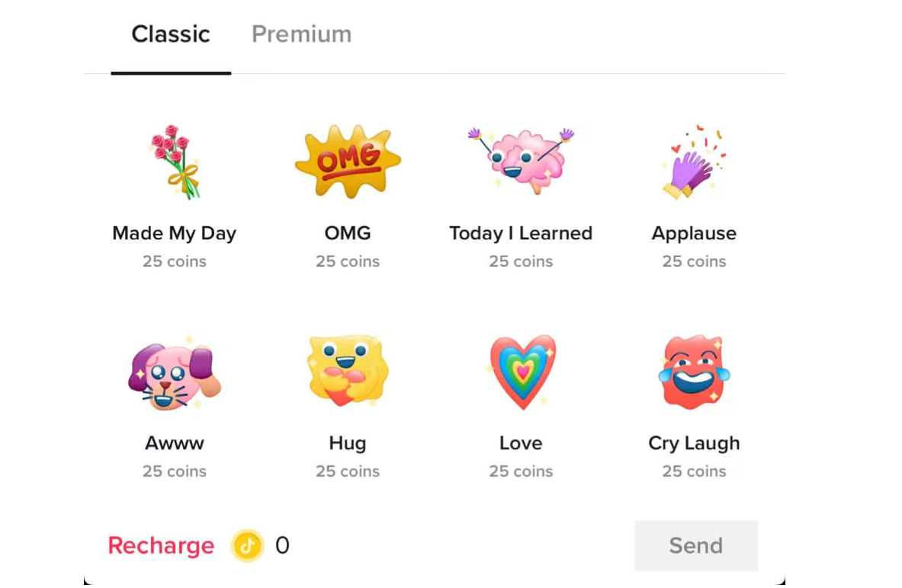Click the "Made My Day" gift label
Screen dimensions: 902x588
tap(175, 233)
